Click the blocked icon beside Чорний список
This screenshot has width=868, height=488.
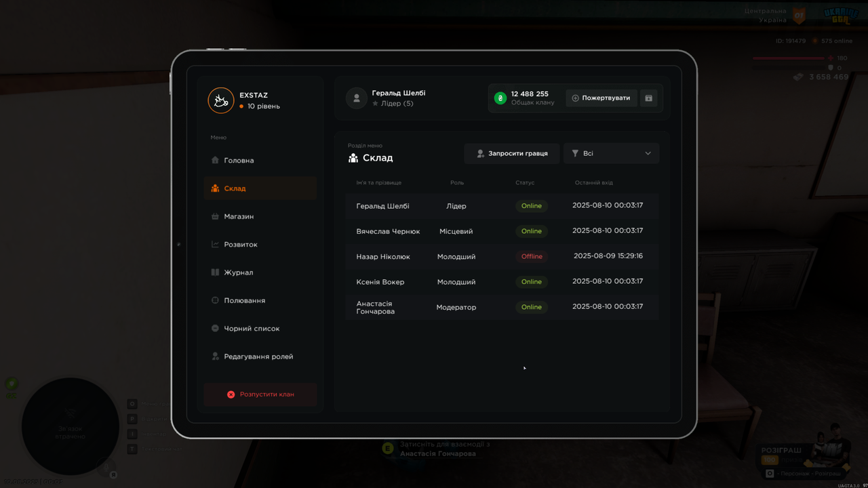point(215,328)
